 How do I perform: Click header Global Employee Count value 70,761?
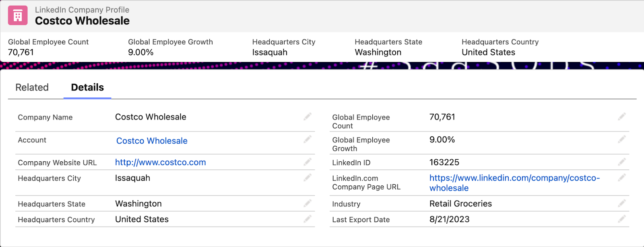coord(21,52)
